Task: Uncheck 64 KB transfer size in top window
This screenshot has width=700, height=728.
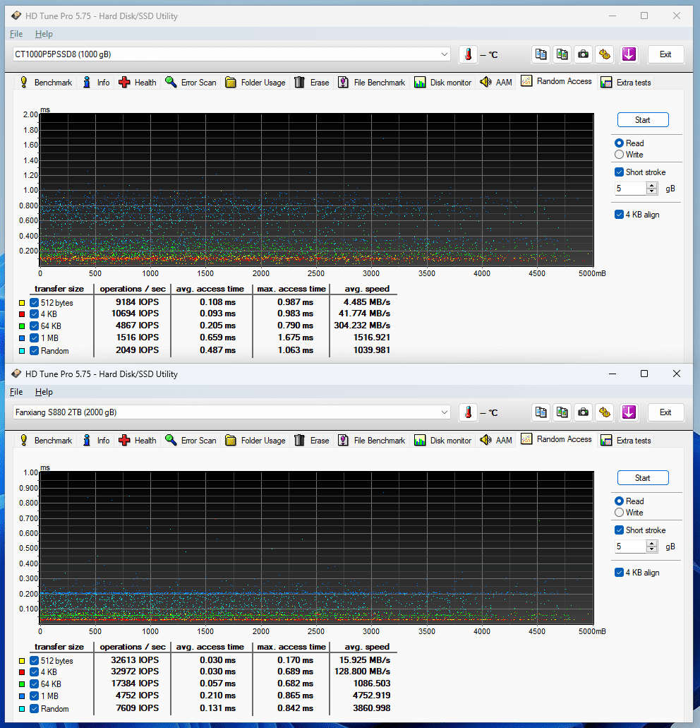Action: (x=34, y=326)
